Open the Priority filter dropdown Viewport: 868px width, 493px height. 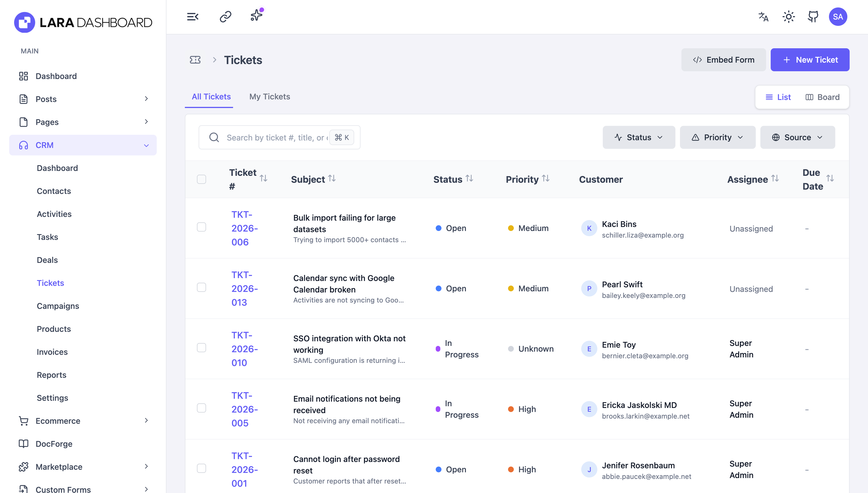coord(717,137)
